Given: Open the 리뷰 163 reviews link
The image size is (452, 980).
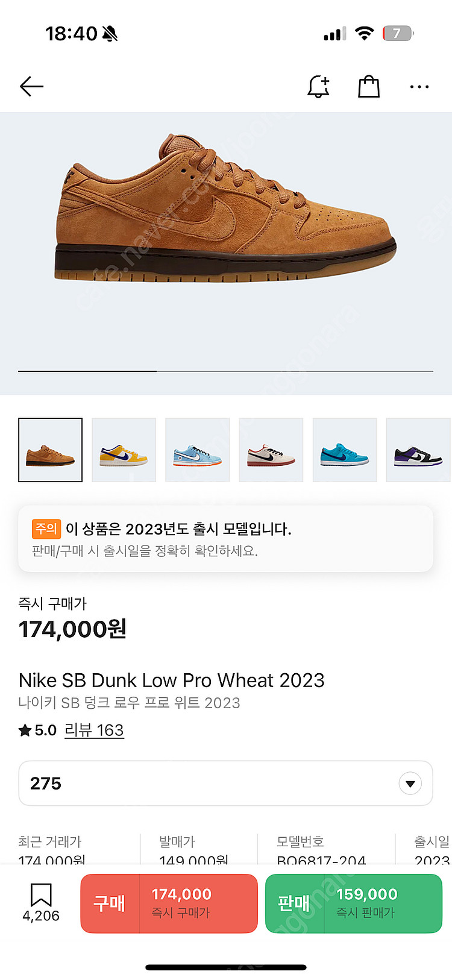Looking at the screenshot, I should (x=94, y=730).
